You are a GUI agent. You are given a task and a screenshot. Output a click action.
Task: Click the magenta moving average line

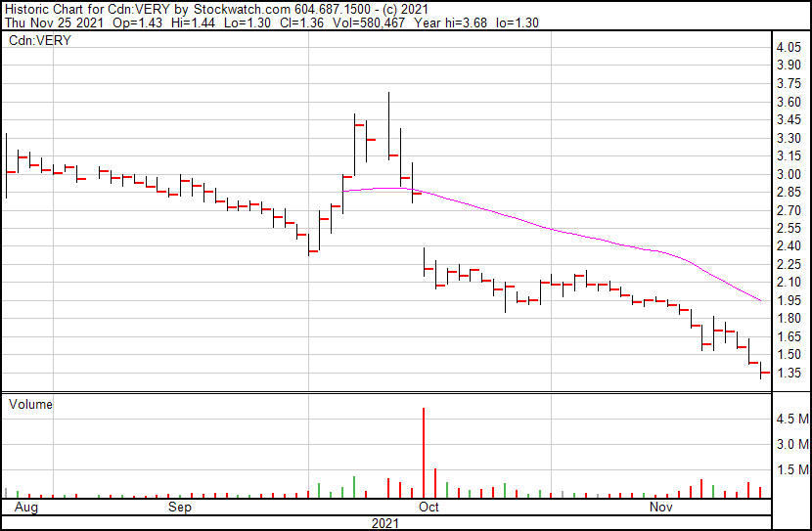coord(552,229)
